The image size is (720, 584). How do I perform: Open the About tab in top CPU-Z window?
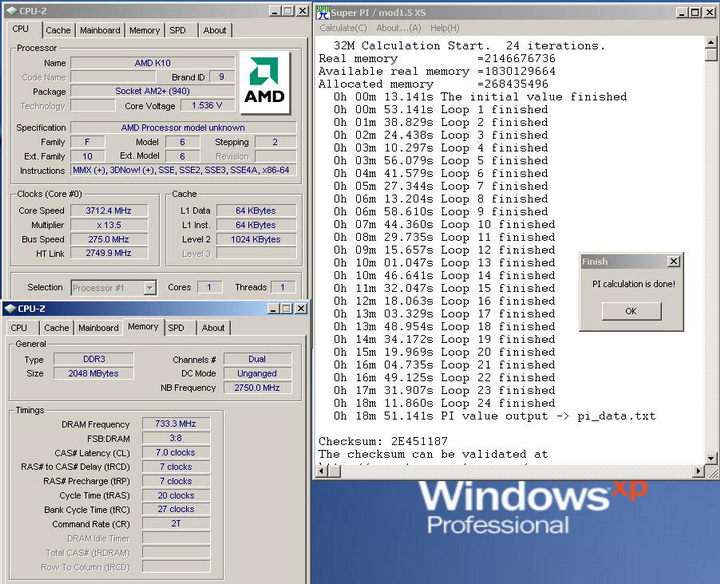(x=214, y=30)
